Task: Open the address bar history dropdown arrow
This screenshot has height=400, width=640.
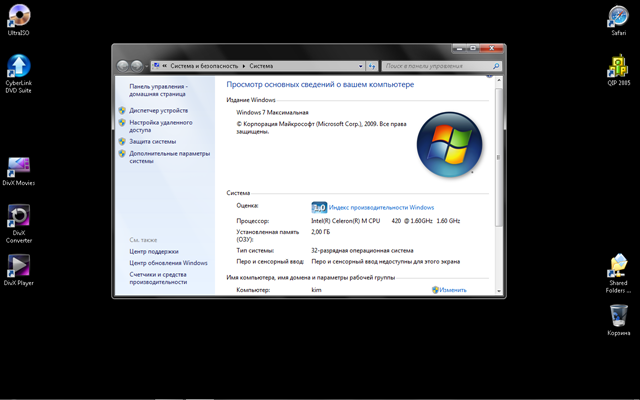Action: coord(360,66)
